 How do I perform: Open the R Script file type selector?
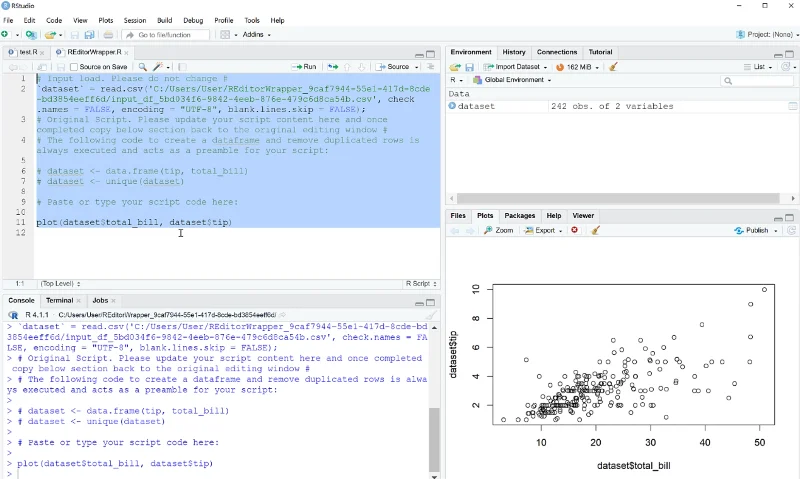pyautogui.click(x=421, y=284)
